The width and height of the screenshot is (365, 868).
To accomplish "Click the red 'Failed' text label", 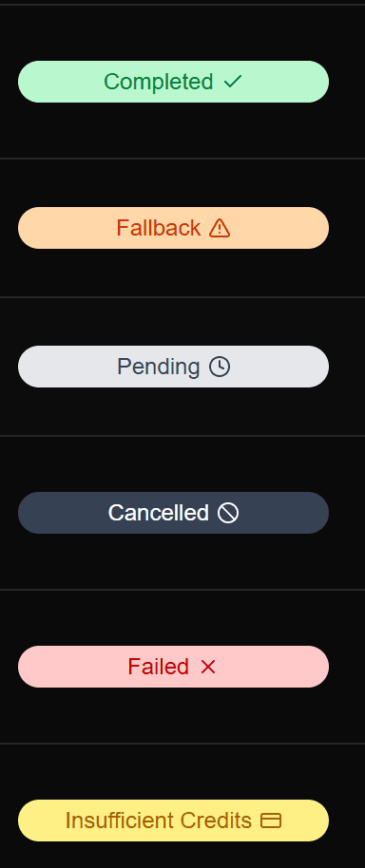I will click(x=159, y=667).
